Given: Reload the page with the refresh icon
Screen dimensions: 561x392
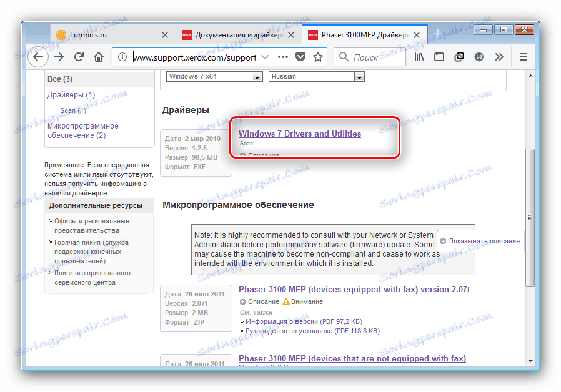Looking at the screenshot, I should (79, 57).
